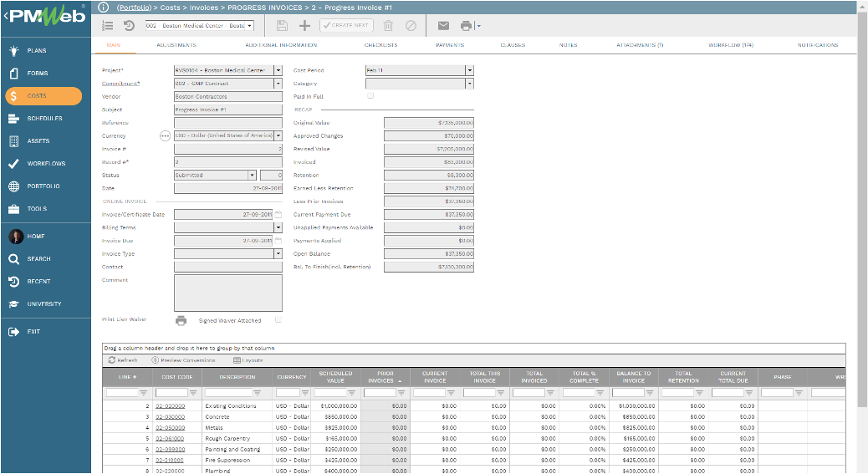This screenshot has height=474, width=868.
Task: Click the Delete trash icon
Action: tap(388, 25)
